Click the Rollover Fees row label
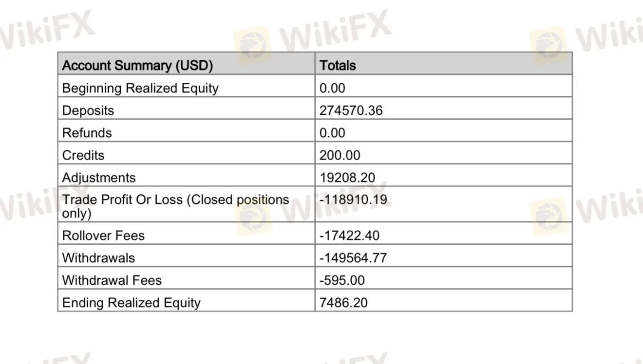Screen dimensions: 643x364 (x=103, y=236)
